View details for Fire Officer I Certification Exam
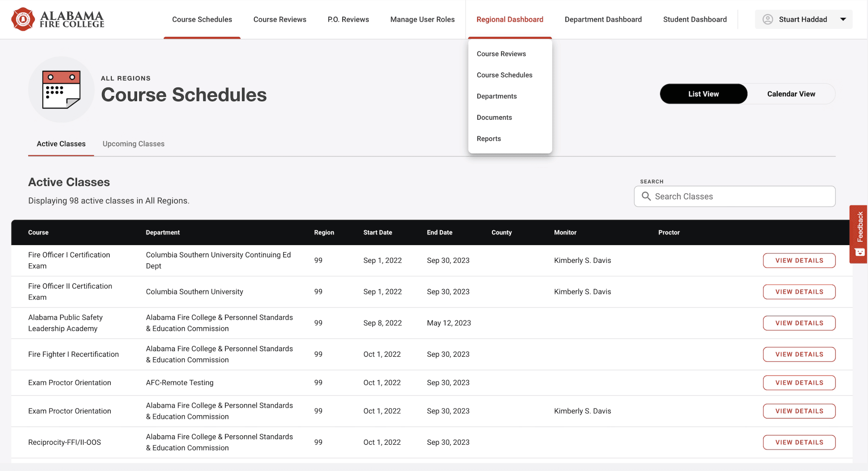The image size is (868, 471). point(799,260)
